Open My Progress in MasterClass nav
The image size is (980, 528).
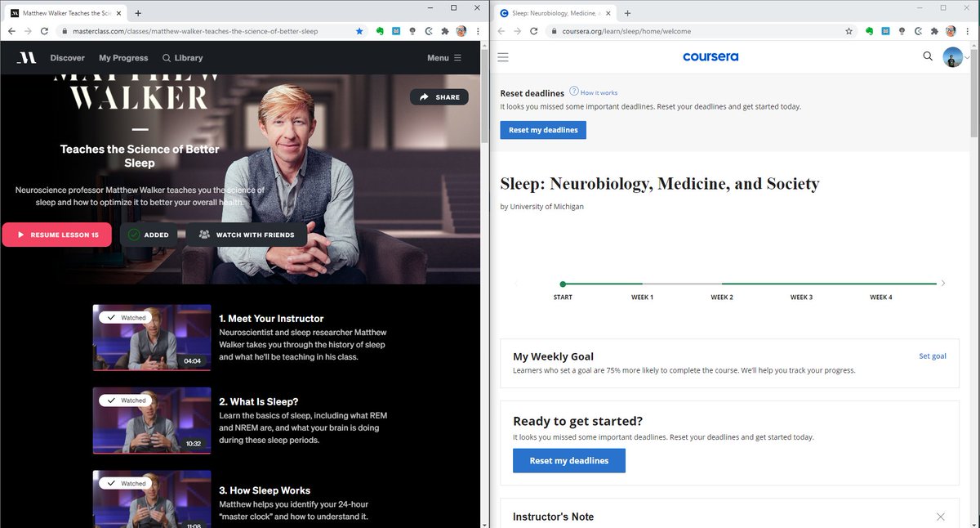click(123, 58)
